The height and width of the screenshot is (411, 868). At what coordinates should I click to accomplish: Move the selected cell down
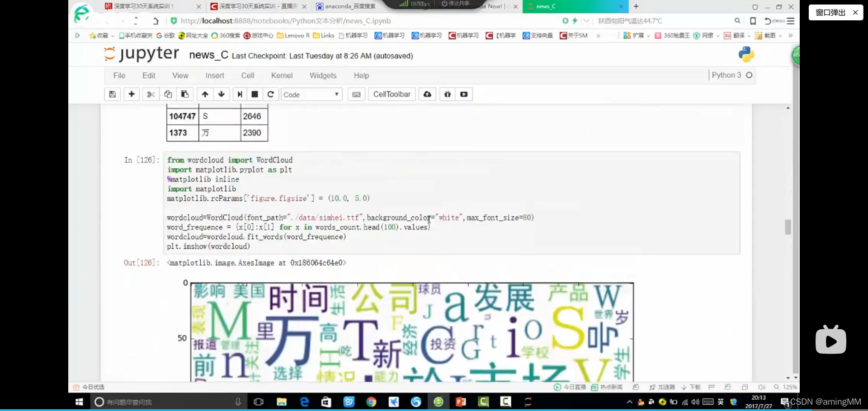(x=222, y=94)
